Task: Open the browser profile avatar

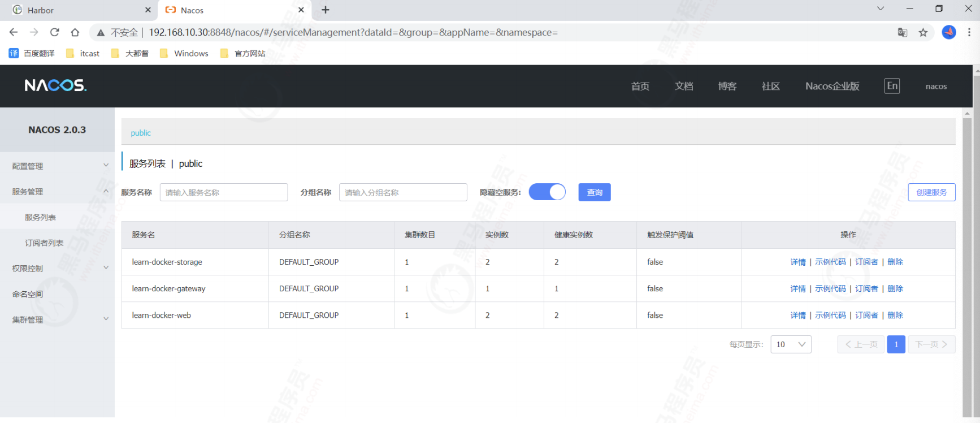Action: coord(948,32)
